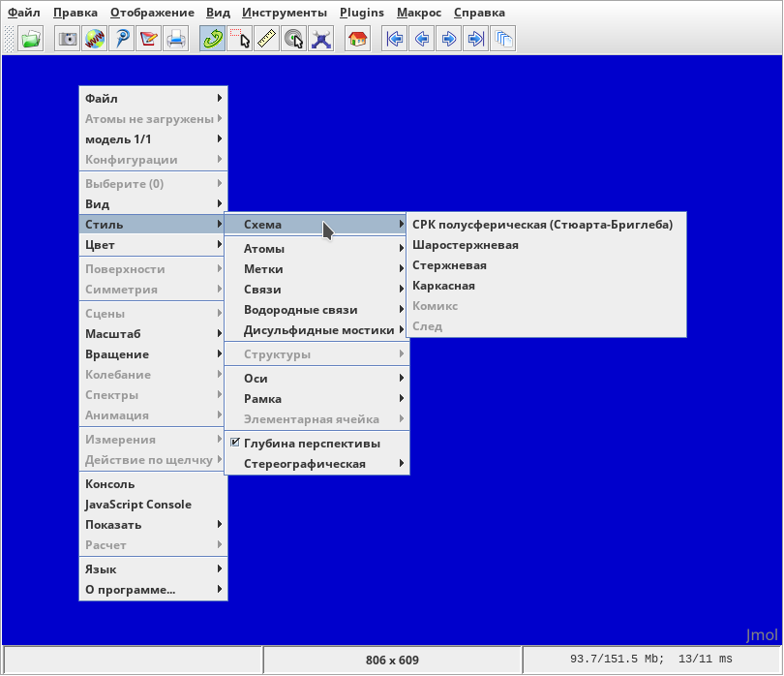Expand the Метки submenu
Image resolution: width=784 pixels, height=676 pixels.
tap(317, 269)
